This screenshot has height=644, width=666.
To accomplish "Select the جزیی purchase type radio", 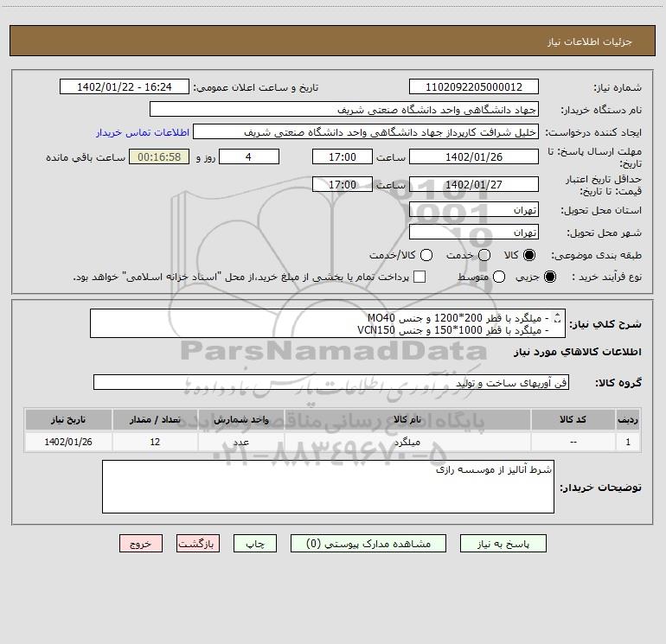I will 550,277.
